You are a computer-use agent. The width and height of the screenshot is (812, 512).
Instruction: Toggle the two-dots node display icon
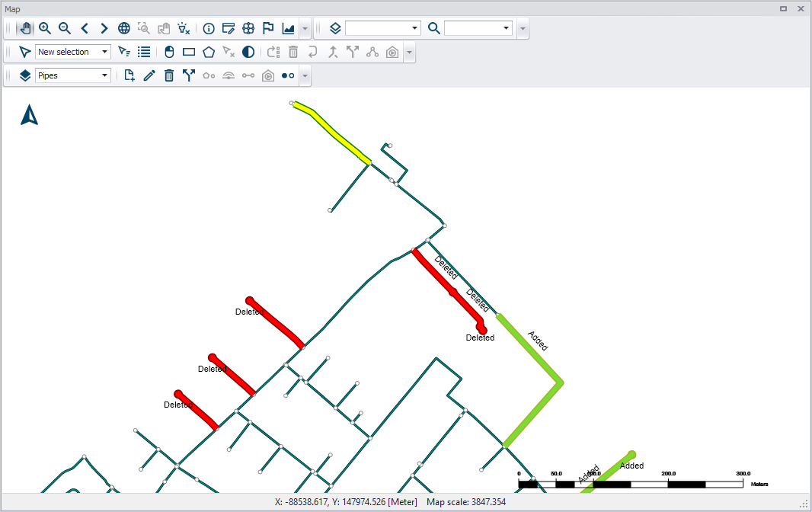(288, 75)
